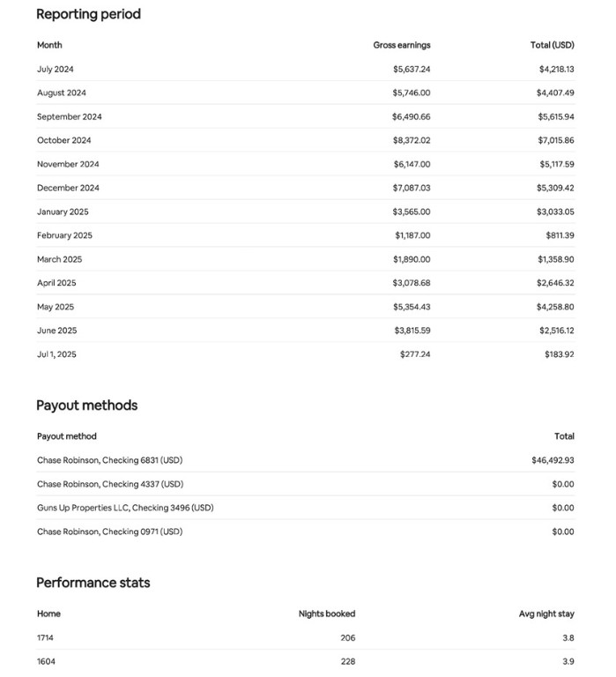Click May 2025 gross earnings $5,354.43

pyautogui.click(x=412, y=307)
